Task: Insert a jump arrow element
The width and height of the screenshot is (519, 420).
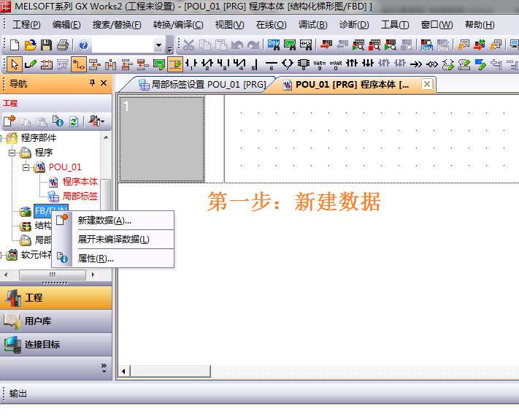Action: (x=416, y=64)
